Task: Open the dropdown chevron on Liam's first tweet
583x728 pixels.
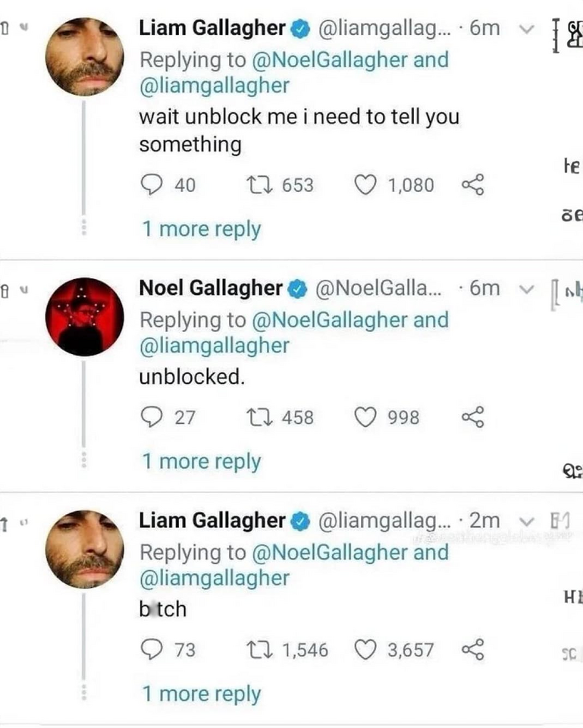Action: 526,30
